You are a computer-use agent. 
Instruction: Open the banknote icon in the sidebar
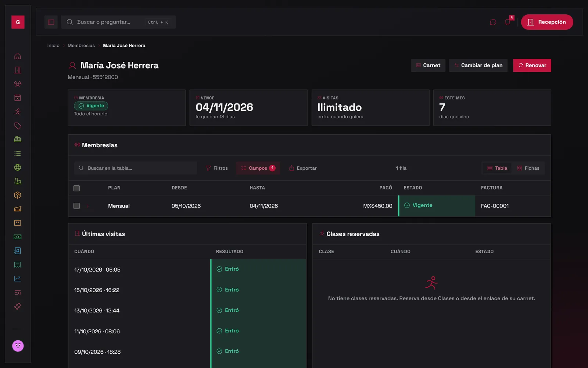tap(18, 237)
